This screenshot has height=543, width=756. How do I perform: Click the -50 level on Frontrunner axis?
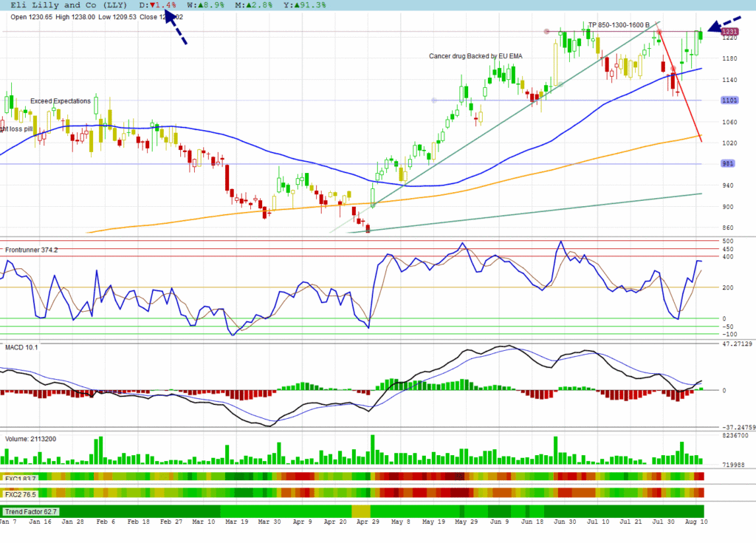coord(727,327)
